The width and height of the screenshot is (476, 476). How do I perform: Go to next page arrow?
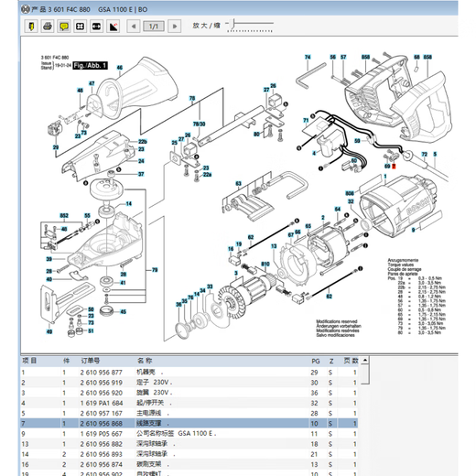175,27
